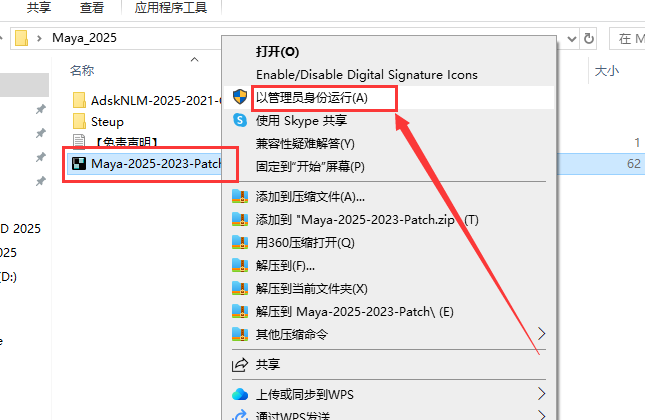Click the admin shield icon beside 以管理员身份运行
This screenshot has height=420, width=645.
pyautogui.click(x=240, y=97)
